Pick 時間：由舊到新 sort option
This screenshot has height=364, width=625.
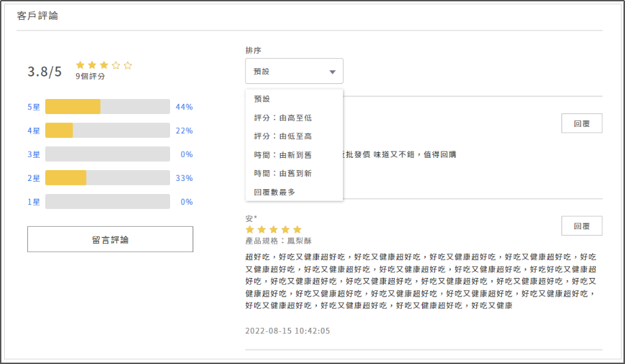click(283, 173)
